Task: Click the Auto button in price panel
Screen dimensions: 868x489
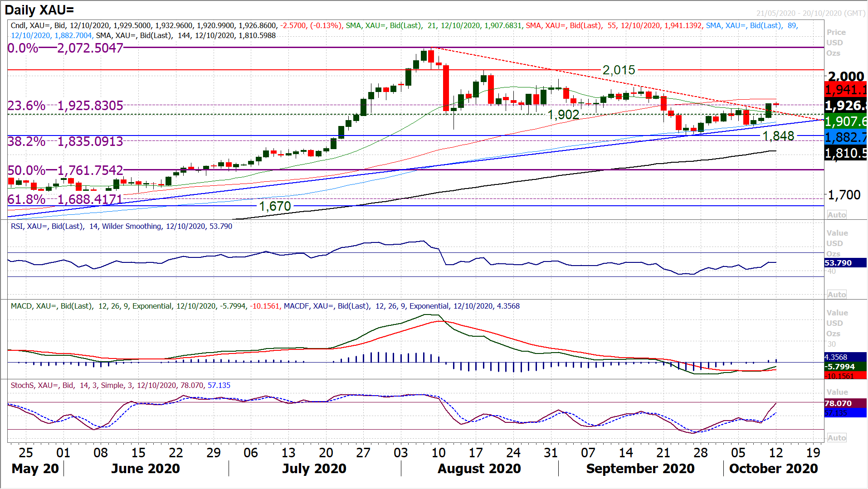Action: (x=837, y=215)
